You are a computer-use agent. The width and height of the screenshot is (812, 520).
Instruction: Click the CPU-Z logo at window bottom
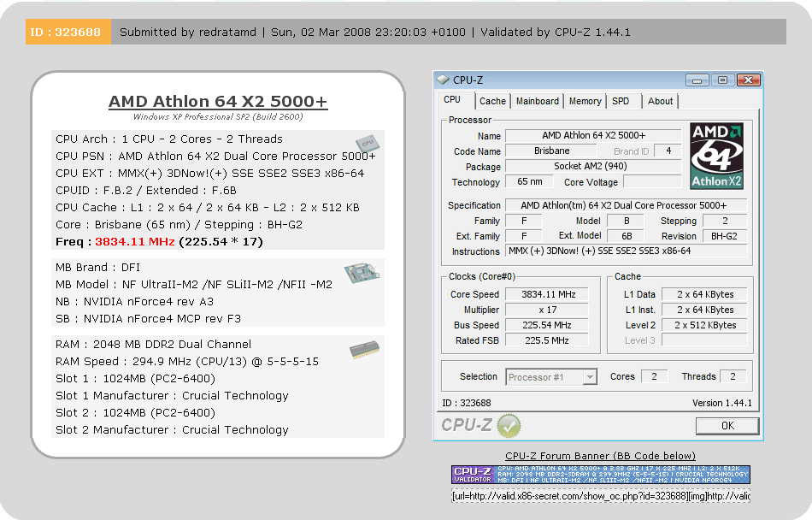[x=467, y=425]
